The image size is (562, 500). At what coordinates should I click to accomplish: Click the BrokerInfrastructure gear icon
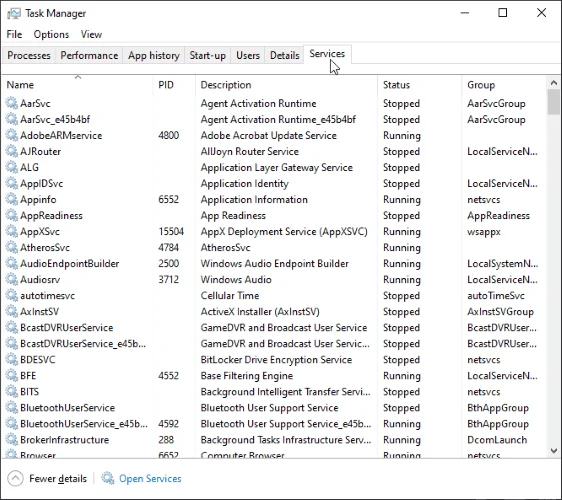click(x=11, y=439)
